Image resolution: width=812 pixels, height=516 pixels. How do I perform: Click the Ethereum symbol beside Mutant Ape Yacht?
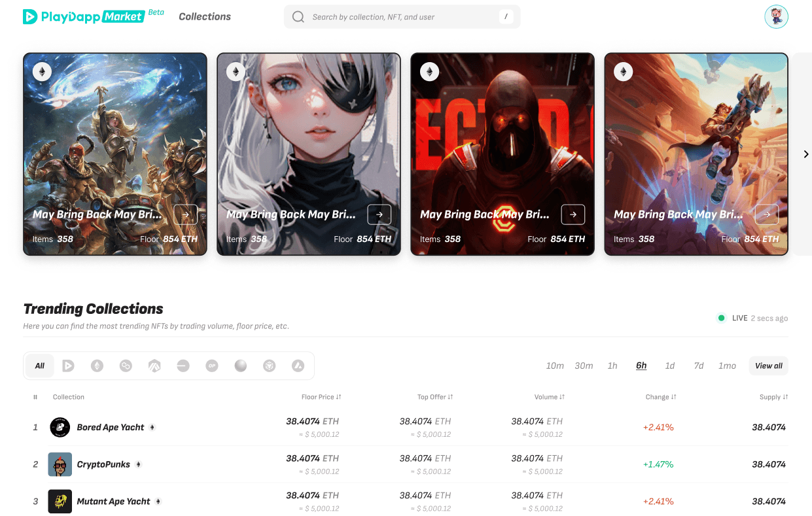158,502
